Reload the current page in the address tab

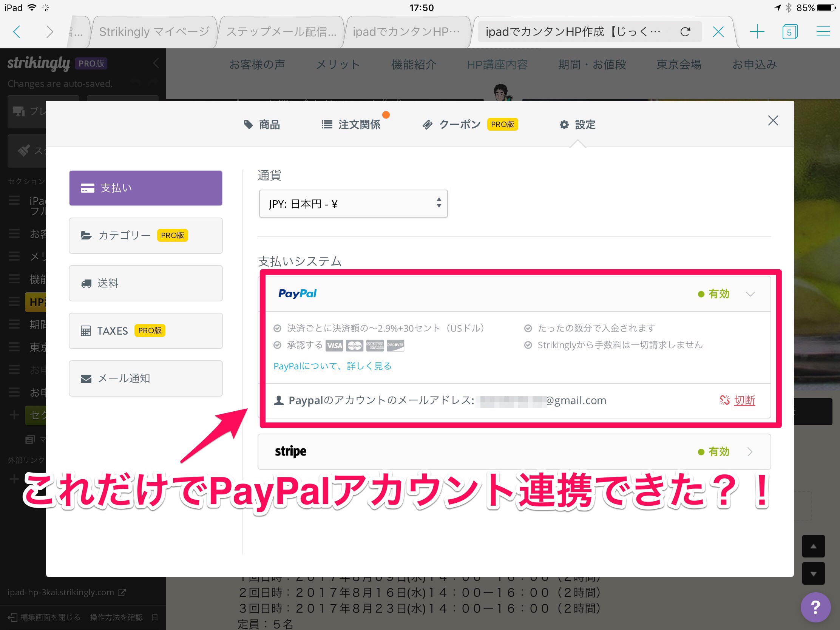pos(685,31)
